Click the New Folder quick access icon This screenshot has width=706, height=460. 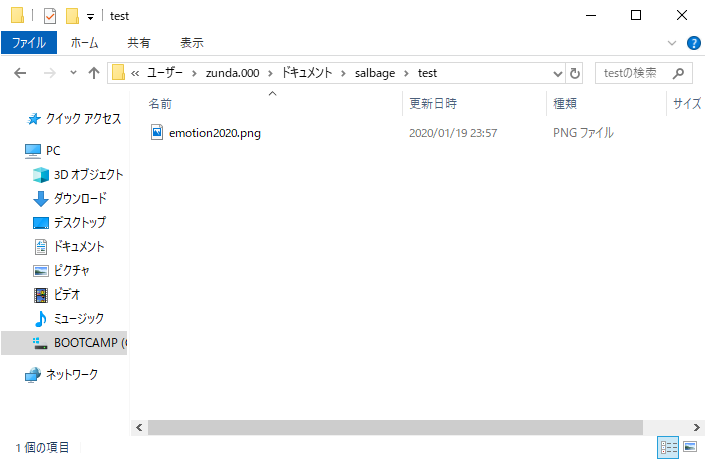(72, 16)
